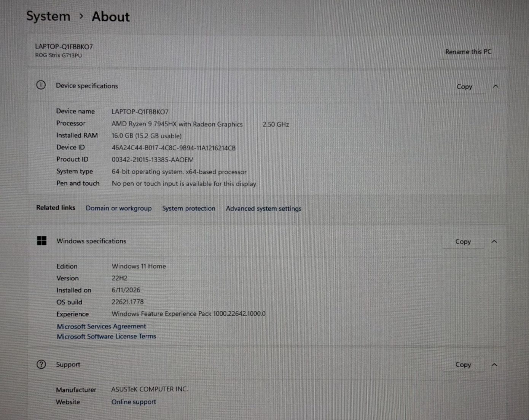Screen dimensions: 529x420
Task: Copy the Support information
Action: click(x=463, y=364)
